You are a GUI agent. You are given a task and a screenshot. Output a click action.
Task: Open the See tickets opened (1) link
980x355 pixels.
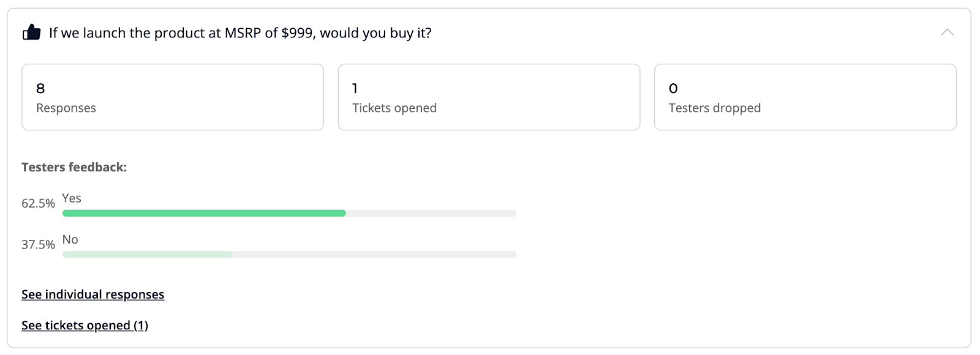tap(85, 325)
